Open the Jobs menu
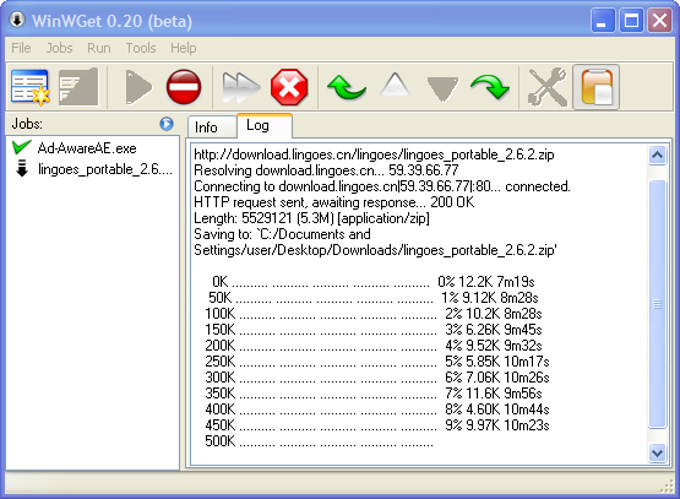 tap(59, 48)
